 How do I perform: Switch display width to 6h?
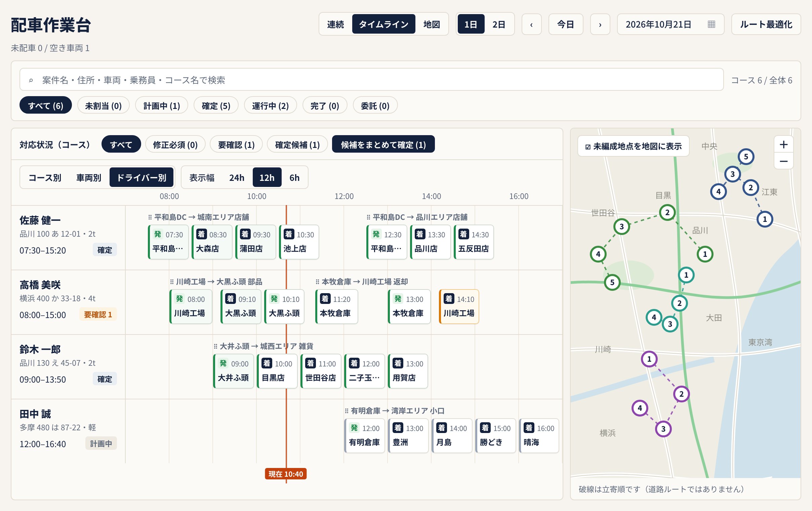point(294,178)
